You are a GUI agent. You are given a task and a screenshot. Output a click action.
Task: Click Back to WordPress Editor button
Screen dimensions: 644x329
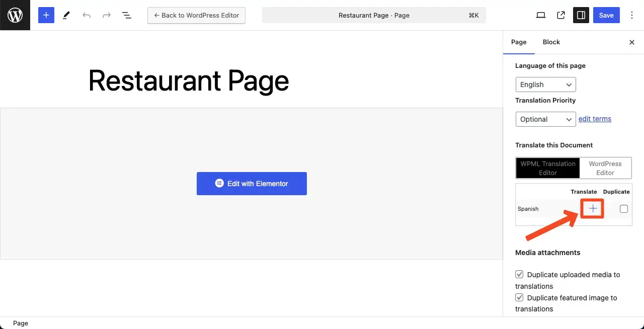tap(197, 15)
